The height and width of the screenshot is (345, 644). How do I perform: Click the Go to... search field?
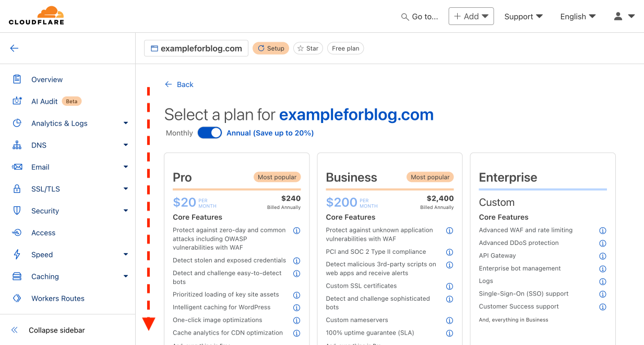[x=420, y=17]
